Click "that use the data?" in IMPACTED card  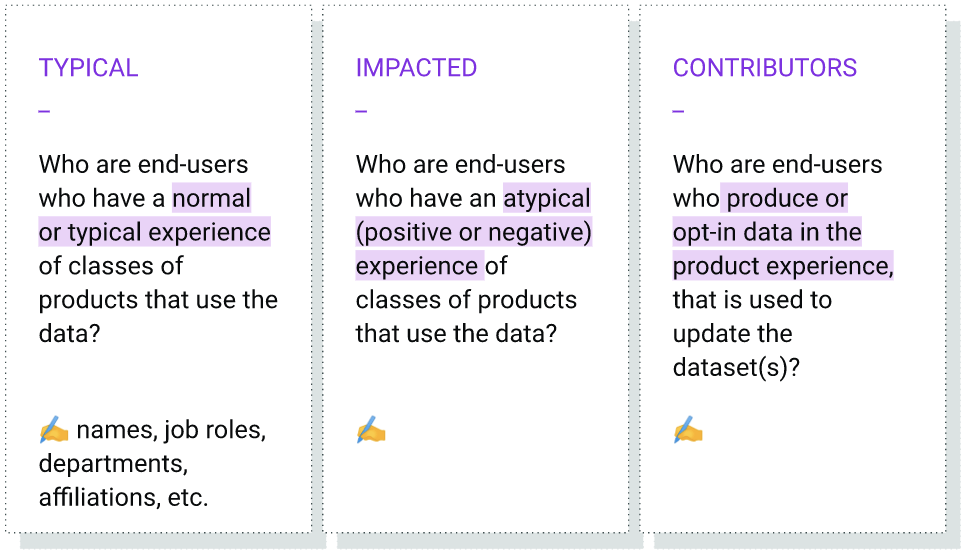pos(455,333)
